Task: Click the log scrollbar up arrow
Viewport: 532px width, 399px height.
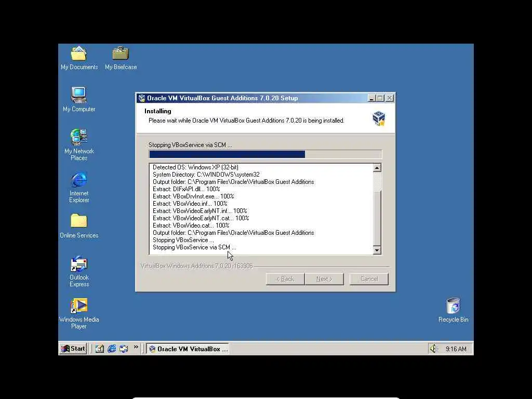Action: coord(377,168)
